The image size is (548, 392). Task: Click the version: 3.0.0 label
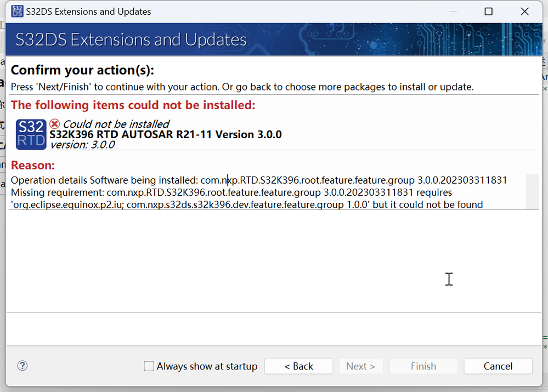point(82,145)
